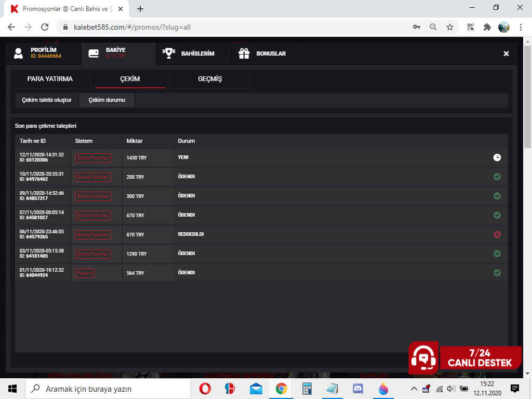The image size is (532, 399).
Task: Click the REDDEDILDI status text
Action: (191, 234)
